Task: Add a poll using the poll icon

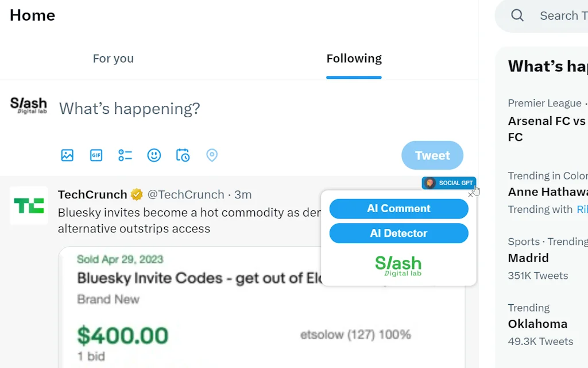Action: click(125, 155)
